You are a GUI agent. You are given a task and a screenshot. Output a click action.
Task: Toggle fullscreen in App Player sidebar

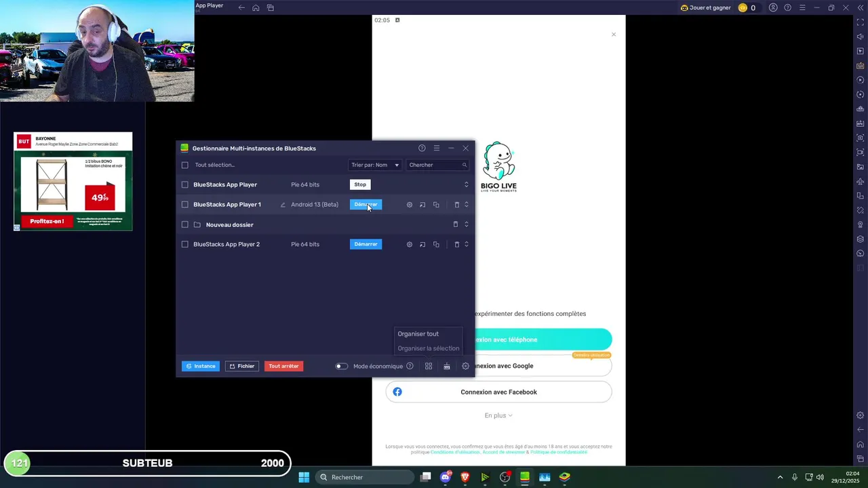[861, 22]
